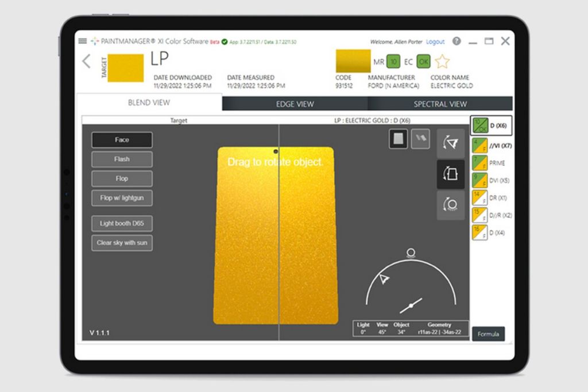The image size is (588, 392).
Task: Go back with the left arrow
Action: coord(87,61)
